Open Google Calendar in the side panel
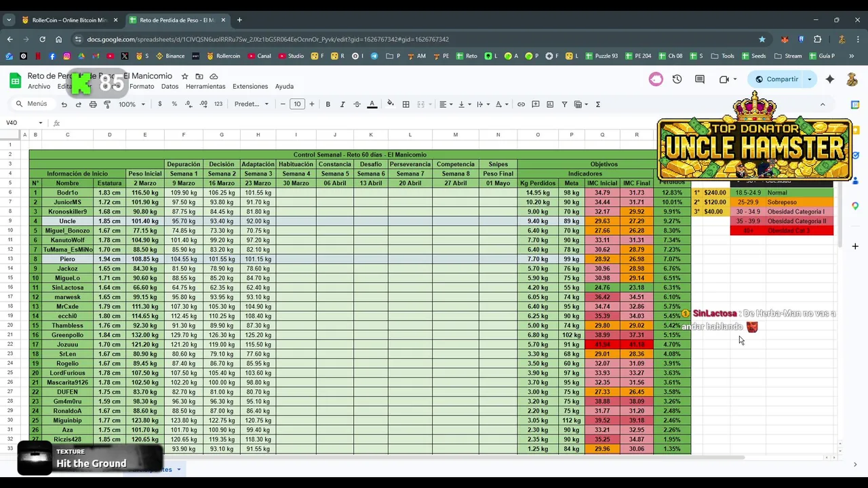Viewport: 868px width, 488px height. tap(855, 105)
